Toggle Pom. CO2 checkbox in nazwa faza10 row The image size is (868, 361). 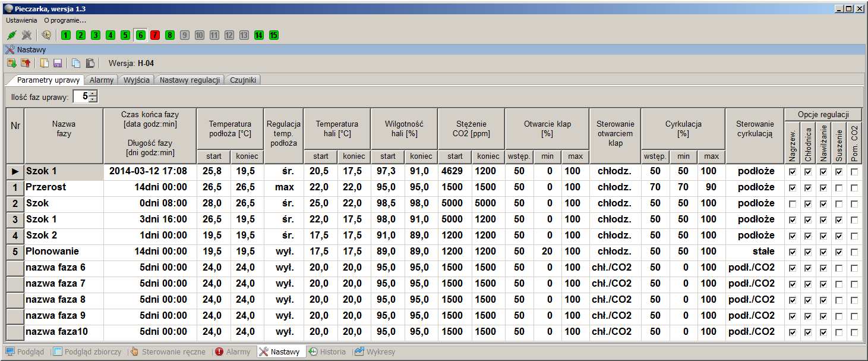coord(854,332)
